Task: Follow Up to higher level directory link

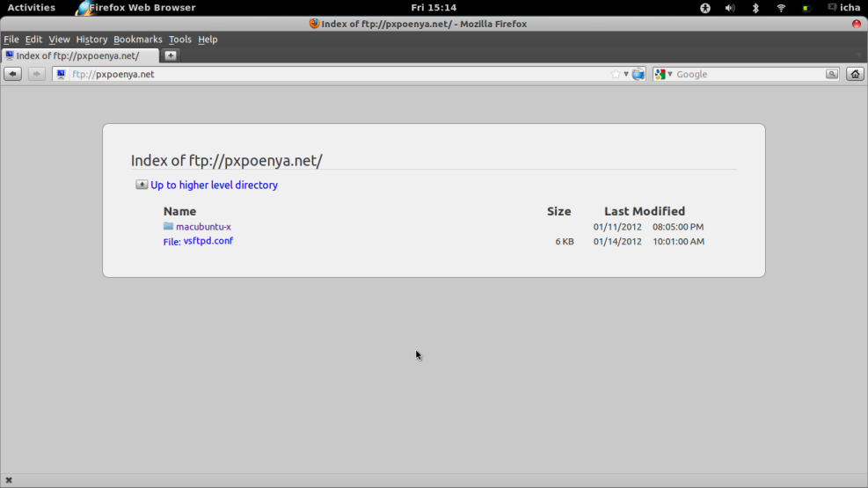Action: point(214,185)
